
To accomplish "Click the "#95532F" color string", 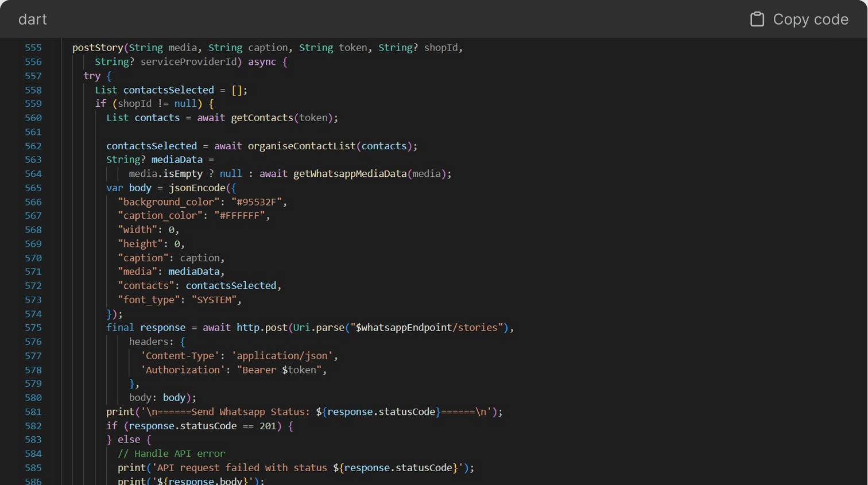I will pyautogui.click(x=257, y=202).
